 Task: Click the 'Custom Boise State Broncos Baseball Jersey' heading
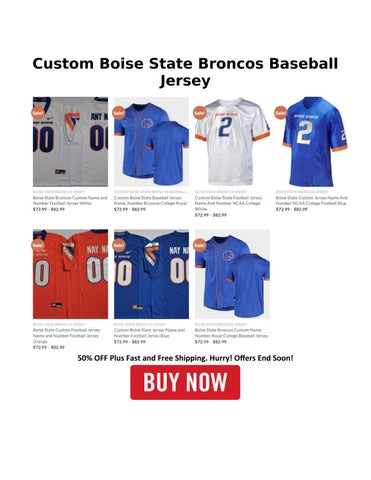pyautogui.click(x=185, y=72)
